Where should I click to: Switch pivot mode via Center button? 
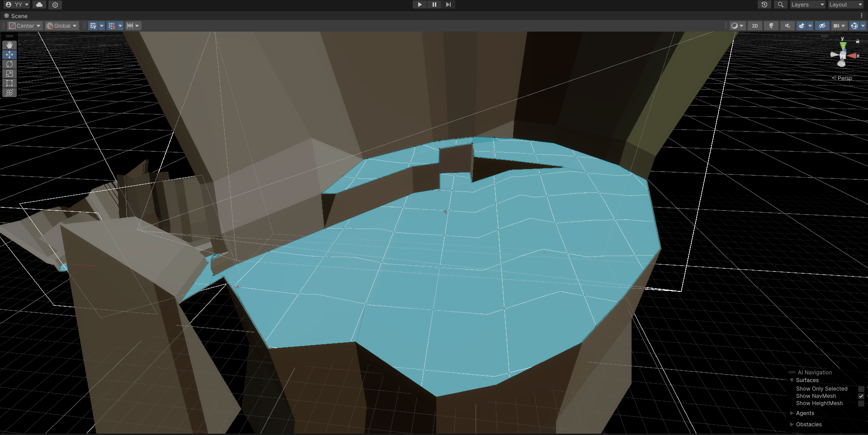point(25,26)
